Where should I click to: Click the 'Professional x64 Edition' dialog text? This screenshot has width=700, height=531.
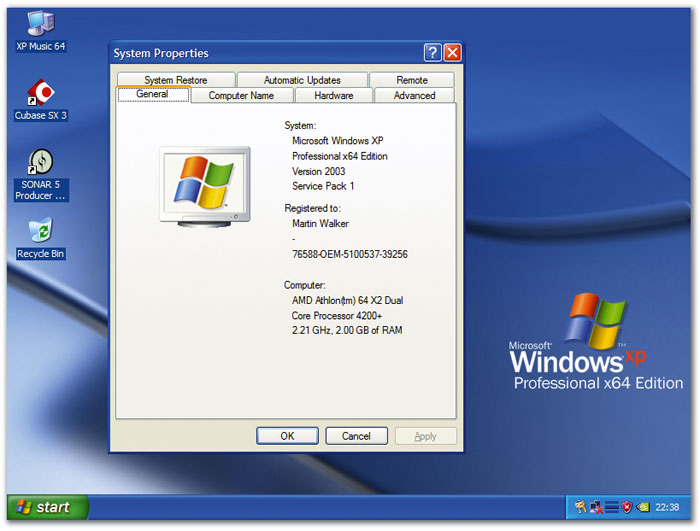(x=340, y=156)
